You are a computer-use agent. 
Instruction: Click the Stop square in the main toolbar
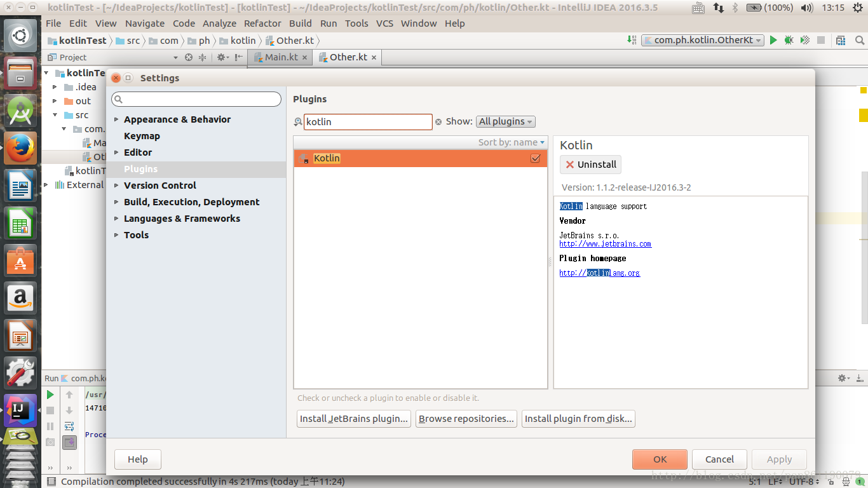point(821,40)
